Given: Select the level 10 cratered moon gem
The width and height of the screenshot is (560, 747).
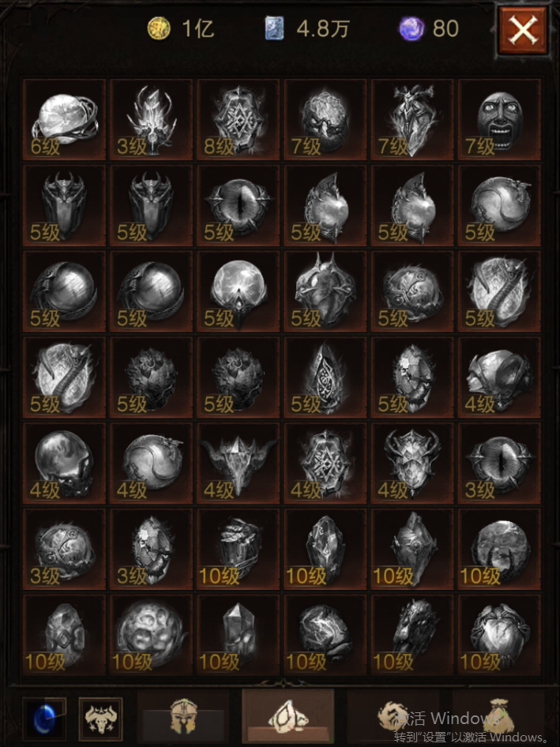Looking at the screenshot, I should (152, 635).
